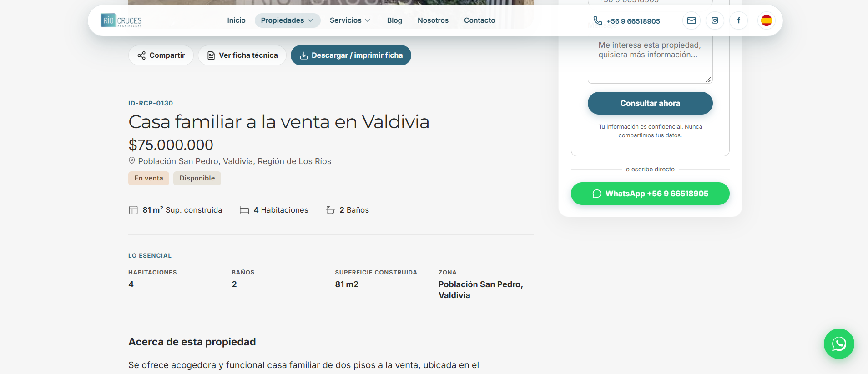Click the Disponible status tag
This screenshot has width=868, height=374.
click(197, 178)
